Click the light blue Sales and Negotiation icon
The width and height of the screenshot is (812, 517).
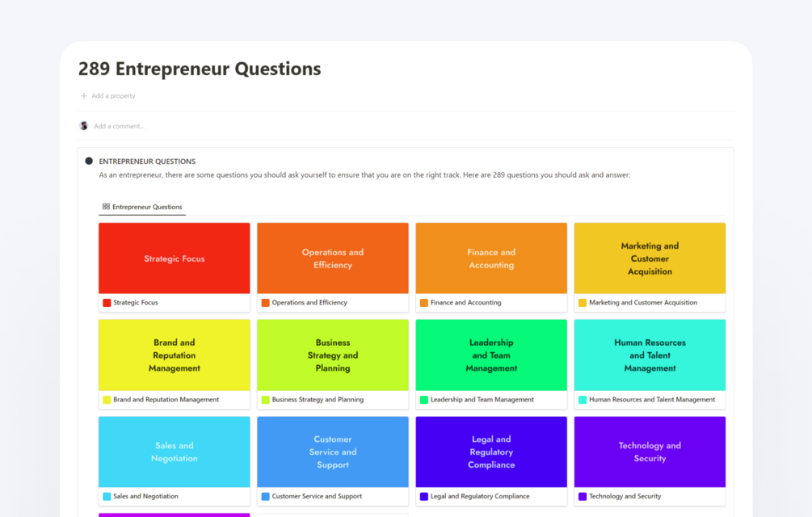[107, 497]
